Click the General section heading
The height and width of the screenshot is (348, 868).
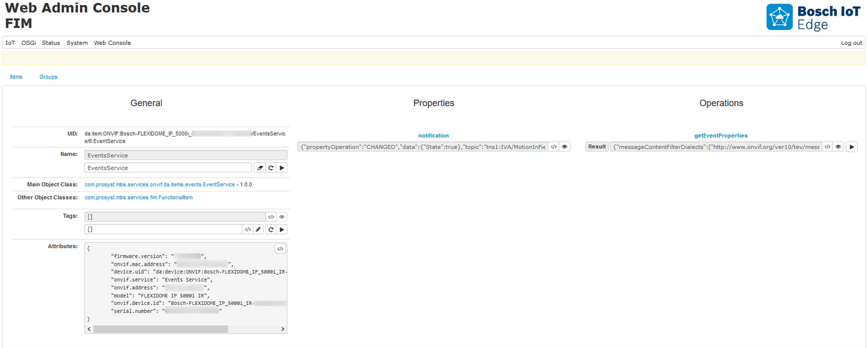tap(146, 104)
